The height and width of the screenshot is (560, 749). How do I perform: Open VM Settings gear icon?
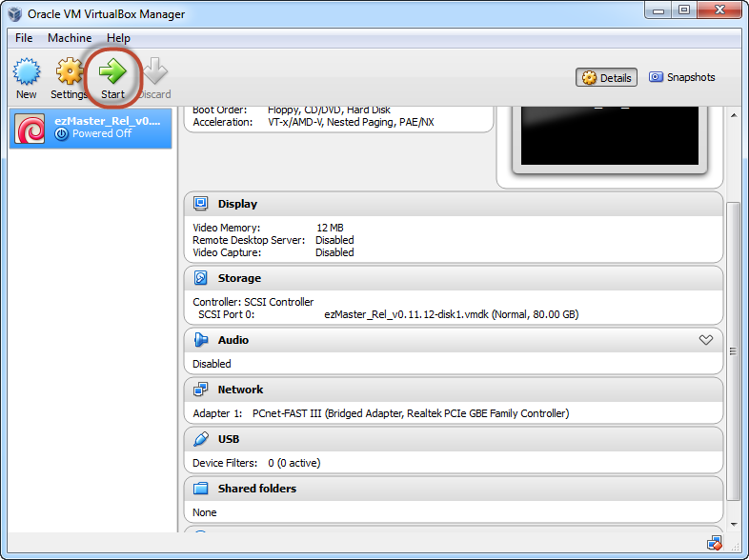click(70, 71)
